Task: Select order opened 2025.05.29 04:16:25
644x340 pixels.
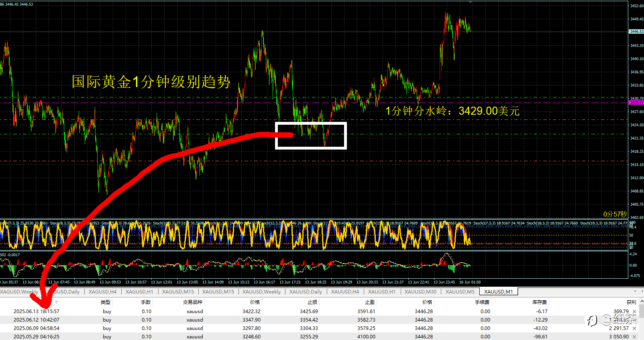Action: (x=37, y=337)
